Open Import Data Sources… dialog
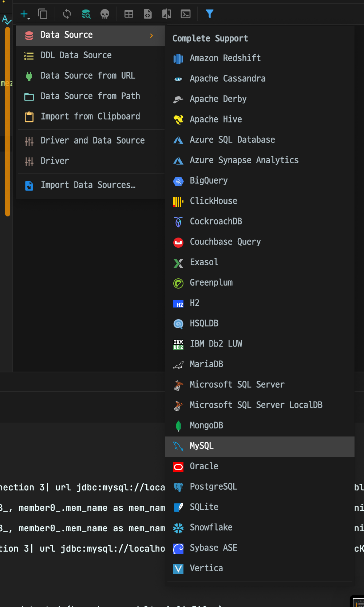Image resolution: width=364 pixels, height=607 pixels. (x=91, y=185)
